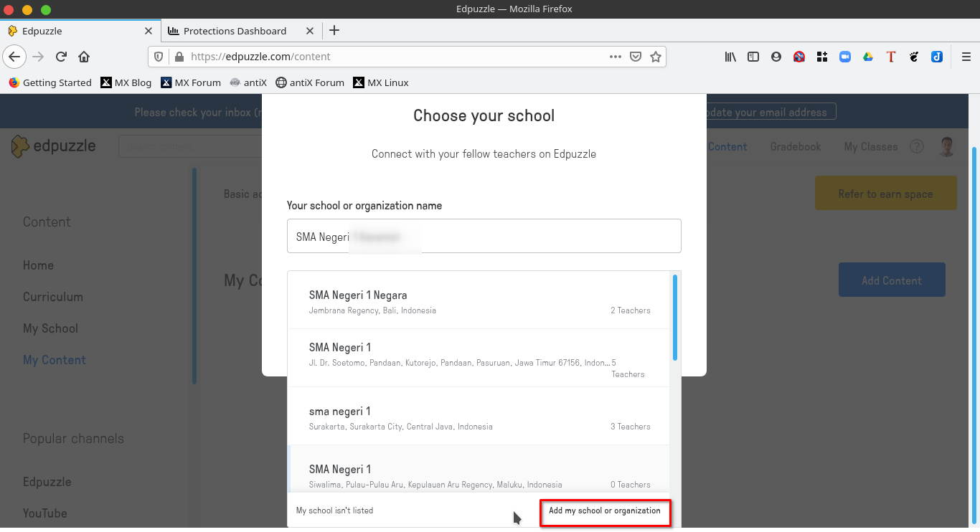Screen dimensions: 980x532
Task: Open antiX Forum bookmark
Action: click(310, 82)
